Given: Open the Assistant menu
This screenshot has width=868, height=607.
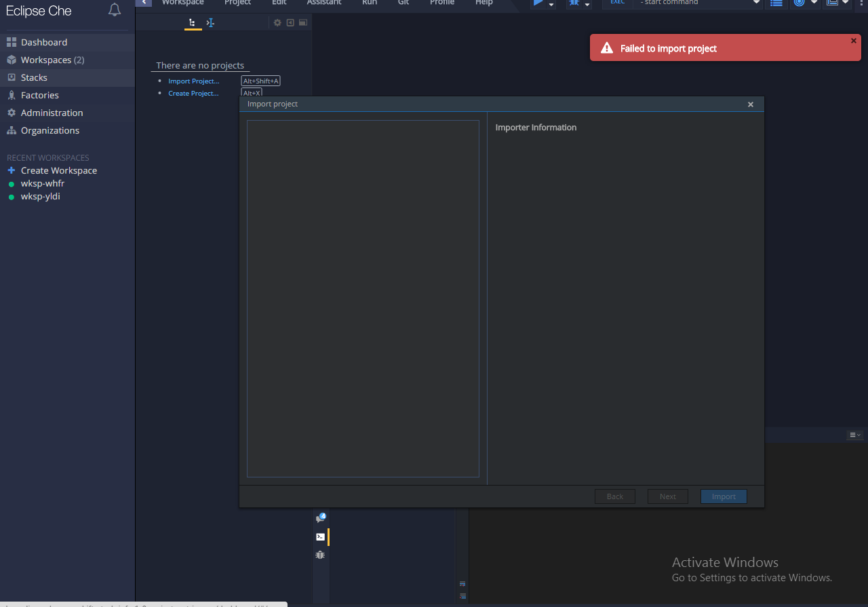Looking at the screenshot, I should [x=323, y=3].
